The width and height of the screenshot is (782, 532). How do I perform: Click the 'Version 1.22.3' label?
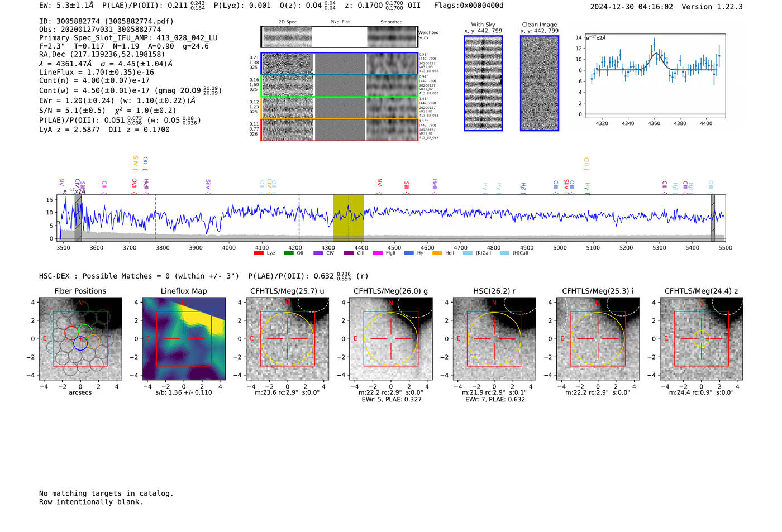click(x=712, y=7)
